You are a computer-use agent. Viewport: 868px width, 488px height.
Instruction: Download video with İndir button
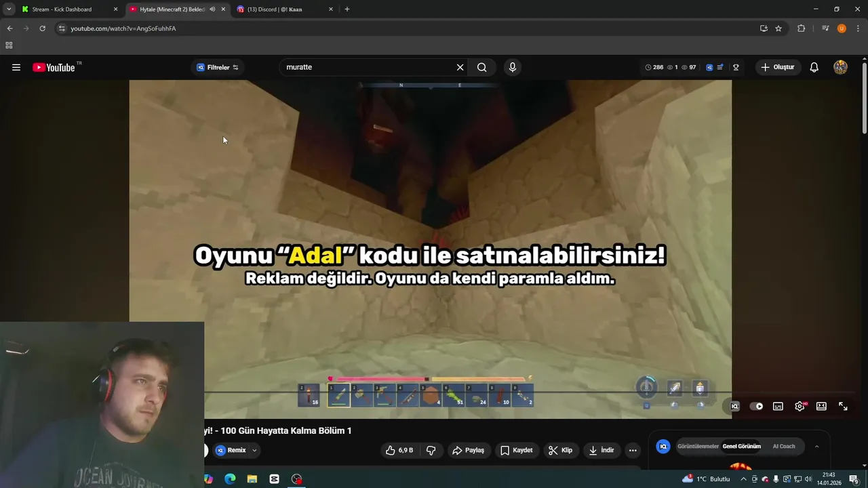[x=601, y=450]
